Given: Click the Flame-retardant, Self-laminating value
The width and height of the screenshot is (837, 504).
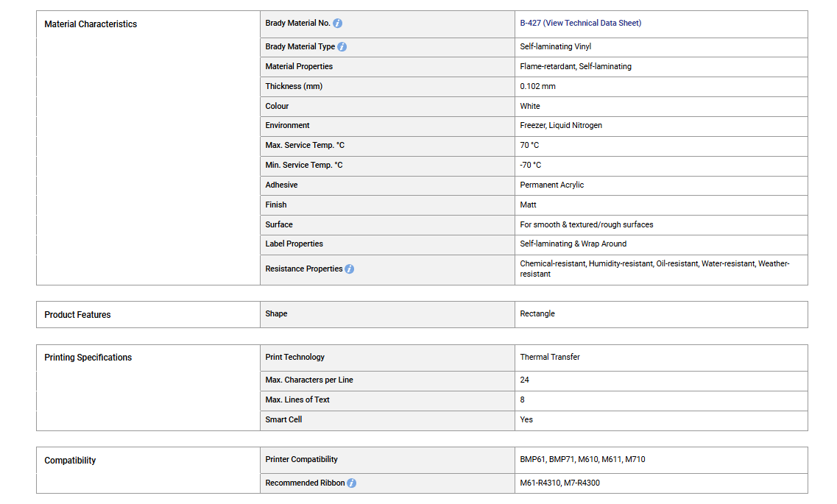Looking at the screenshot, I should tap(576, 66).
